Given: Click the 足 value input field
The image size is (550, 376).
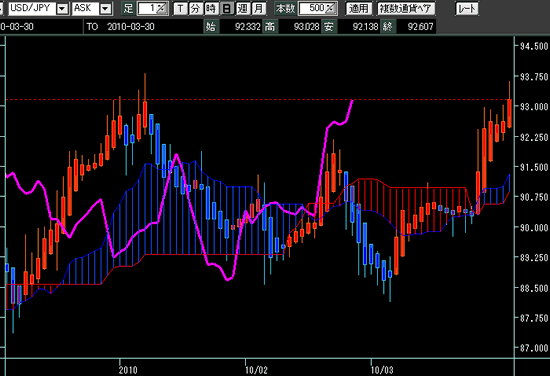Looking at the screenshot, I should click(147, 8).
